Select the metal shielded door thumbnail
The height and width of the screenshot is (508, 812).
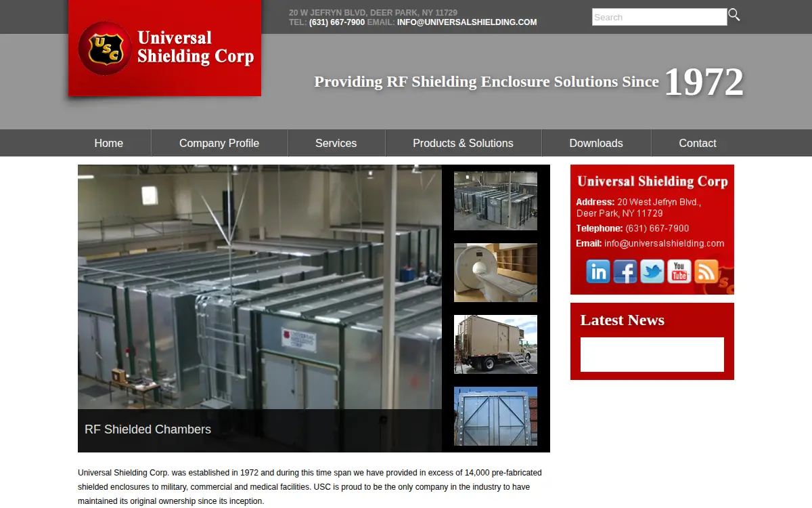coord(495,417)
